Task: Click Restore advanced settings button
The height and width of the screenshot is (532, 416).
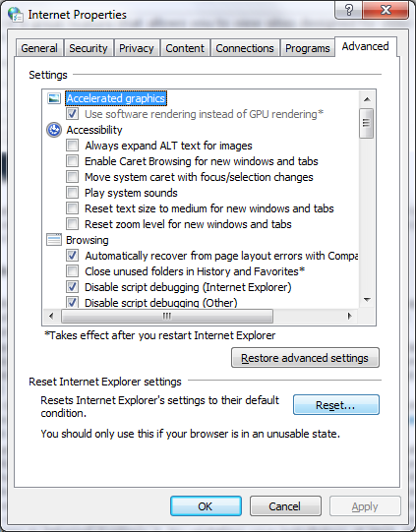Action: (x=305, y=358)
